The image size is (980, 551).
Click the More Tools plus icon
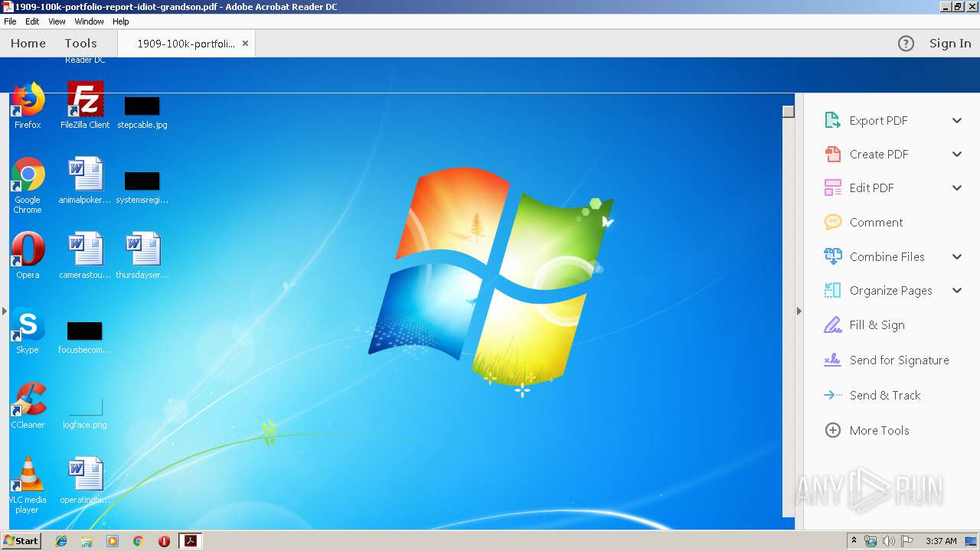click(832, 430)
